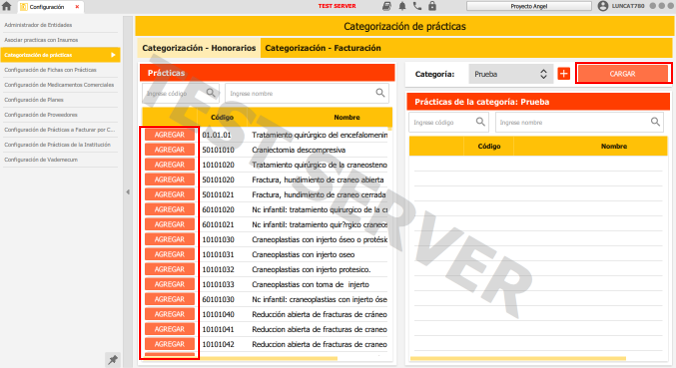Open the Categoría dropdown showing Prueba
The image size is (676, 368).
pos(510,74)
